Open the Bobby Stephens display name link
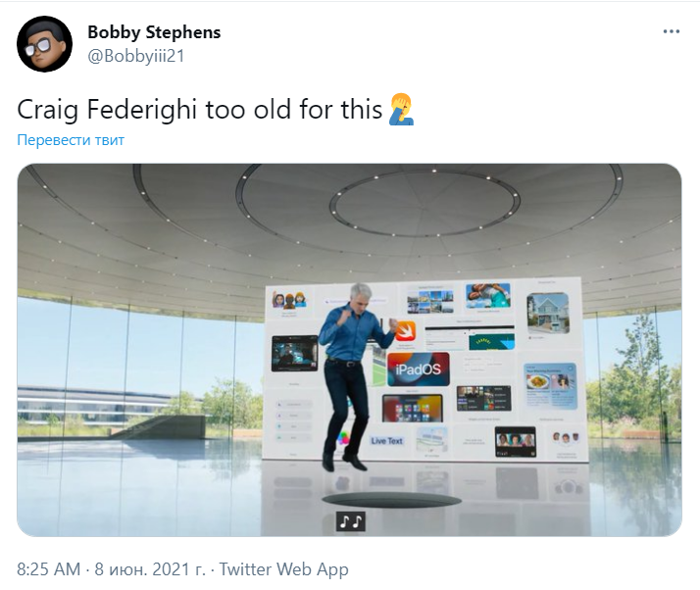700x590 pixels. [154, 31]
